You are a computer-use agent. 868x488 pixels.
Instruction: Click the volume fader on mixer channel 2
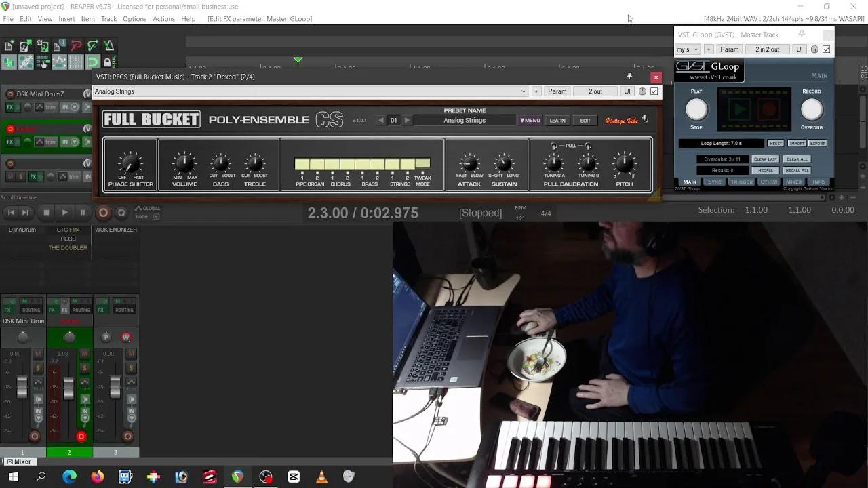click(68, 388)
